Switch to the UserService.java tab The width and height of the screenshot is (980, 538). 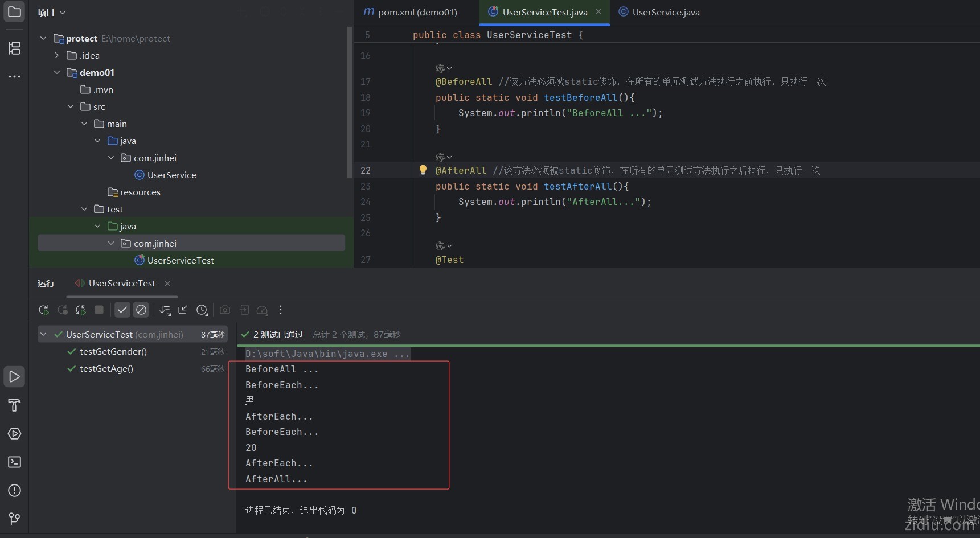coord(665,12)
